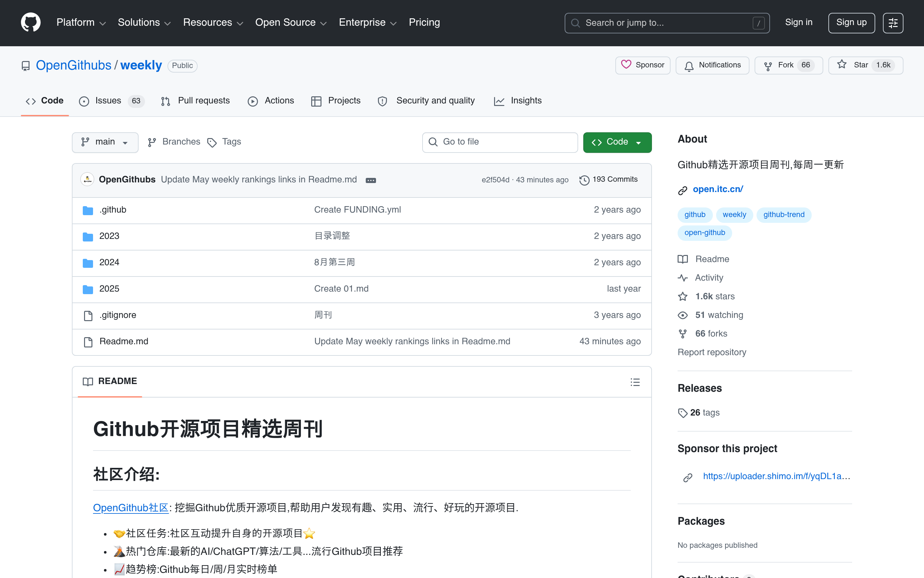Click the Sign up button
Image resolution: width=924 pixels, height=578 pixels.
851,23
